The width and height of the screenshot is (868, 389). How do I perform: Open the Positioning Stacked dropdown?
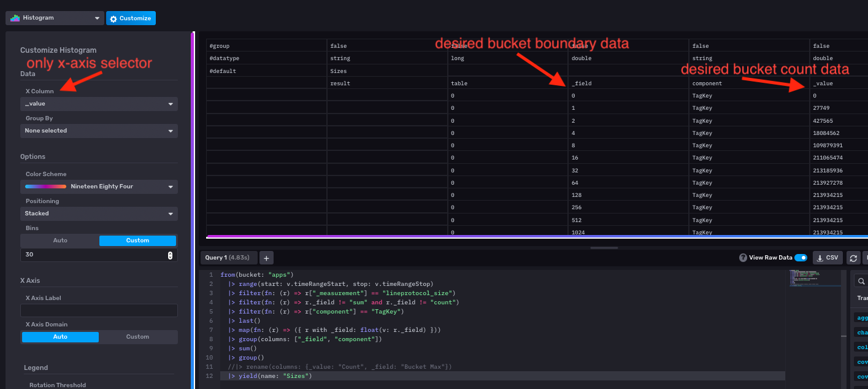tap(99, 214)
